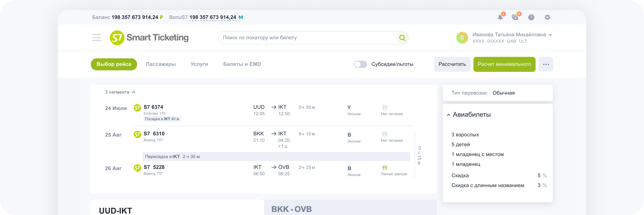Switch to the Услуги tab
The width and height of the screenshot is (644, 215).
tap(199, 64)
